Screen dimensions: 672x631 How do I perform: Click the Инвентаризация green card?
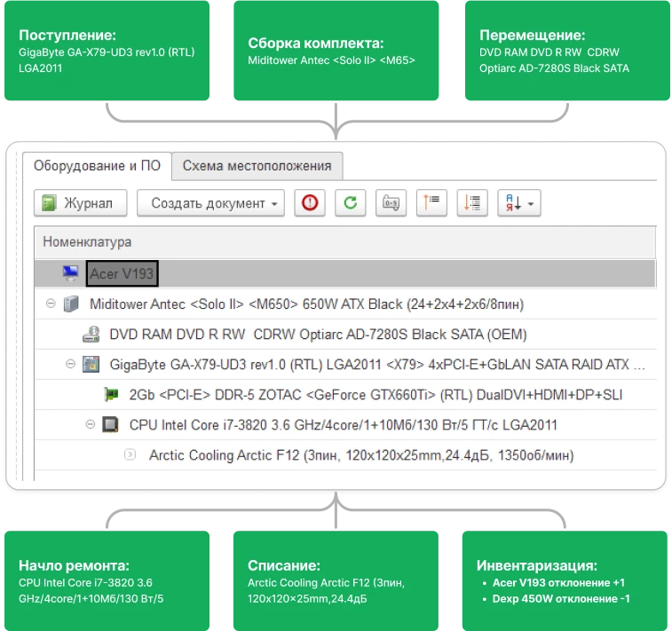[x=565, y=581]
